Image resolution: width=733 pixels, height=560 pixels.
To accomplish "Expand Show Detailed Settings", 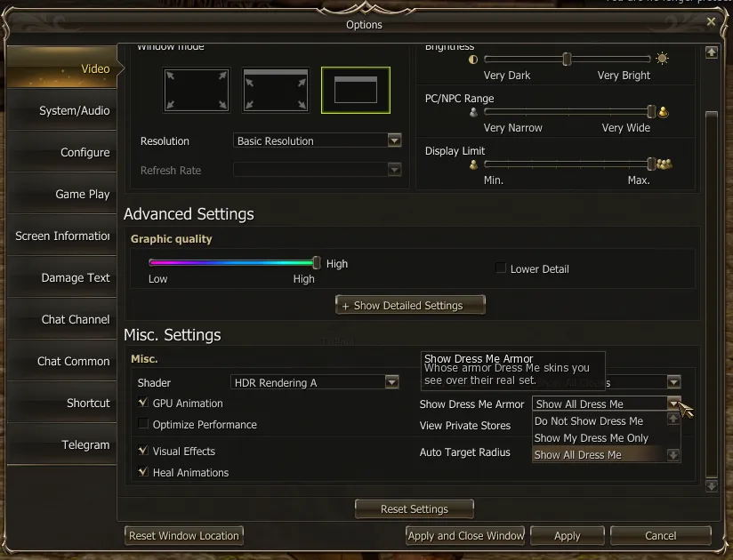I will [410, 305].
